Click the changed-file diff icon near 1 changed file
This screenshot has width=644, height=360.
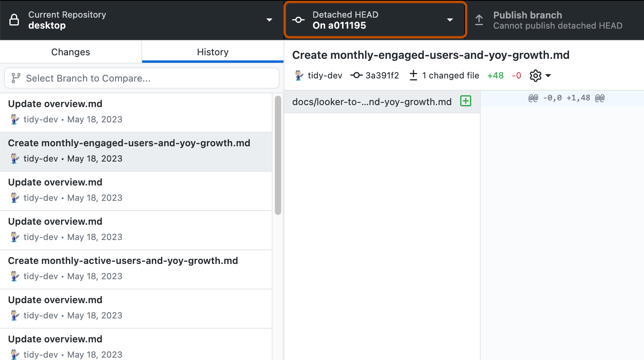coord(413,75)
